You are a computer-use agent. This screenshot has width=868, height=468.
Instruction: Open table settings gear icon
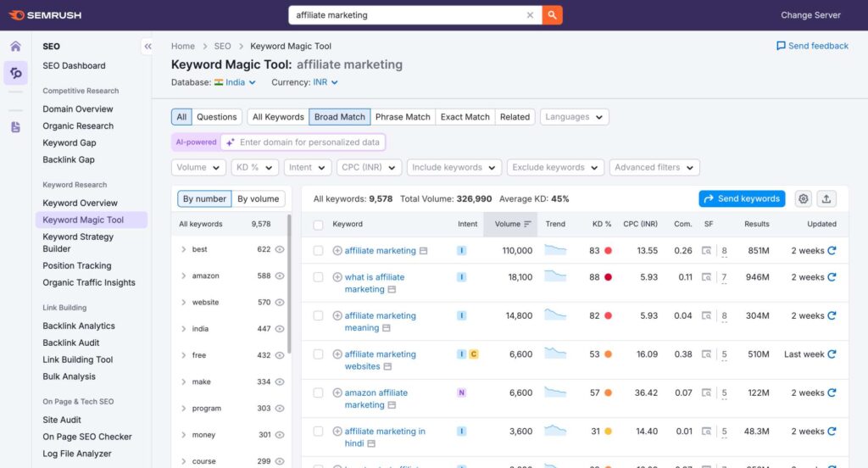pos(804,199)
